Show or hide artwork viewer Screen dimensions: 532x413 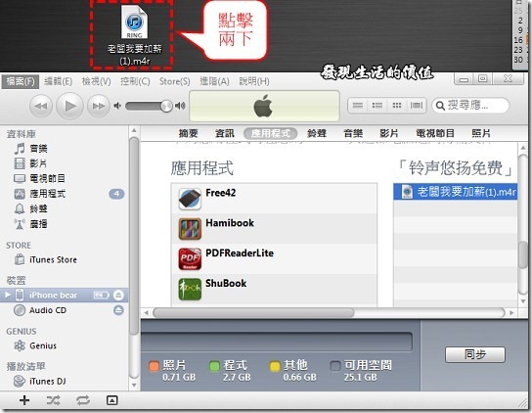pos(111,400)
